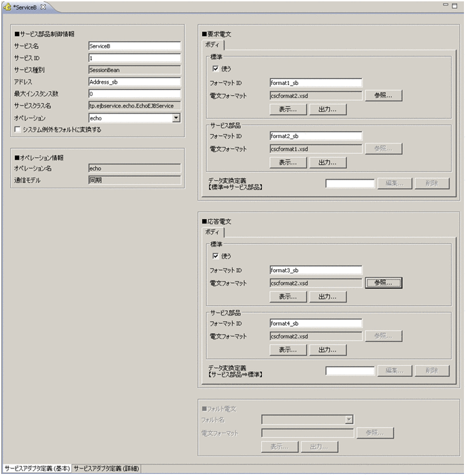This screenshot has height=476, width=466.
Task: Click cscformat2.xsd in response 標準 group
Action: tap(316, 283)
